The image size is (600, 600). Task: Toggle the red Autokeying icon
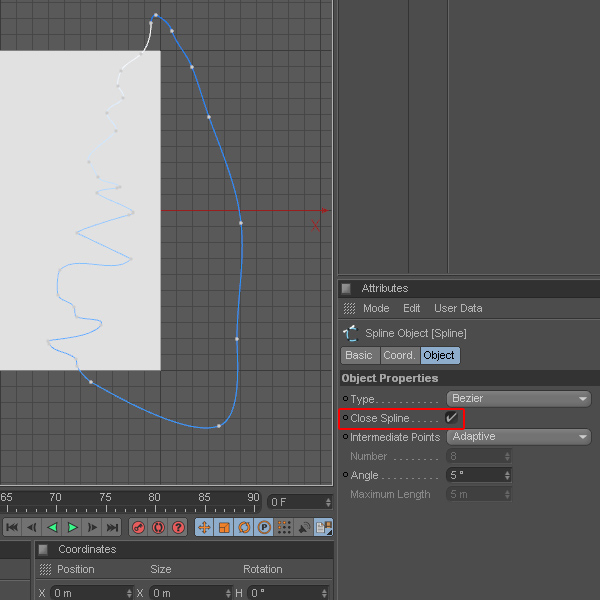(158, 527)
